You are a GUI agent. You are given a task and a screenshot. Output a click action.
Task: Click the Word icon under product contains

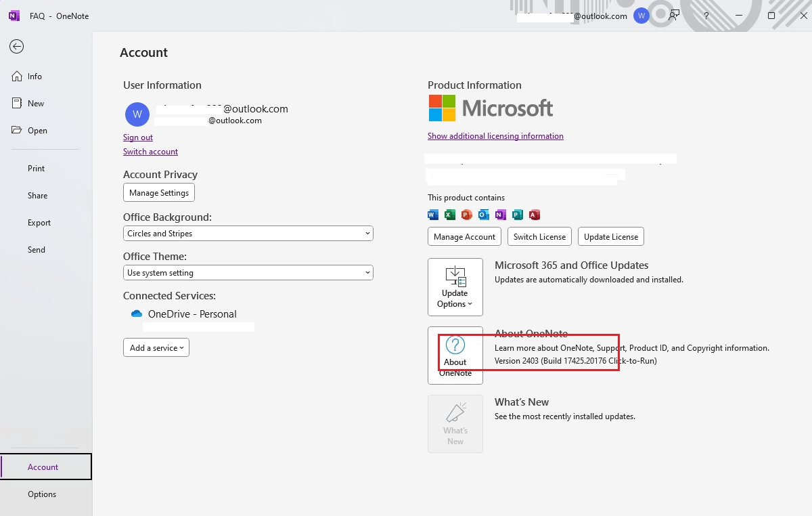pyautogui.click(x=432, y=214)
